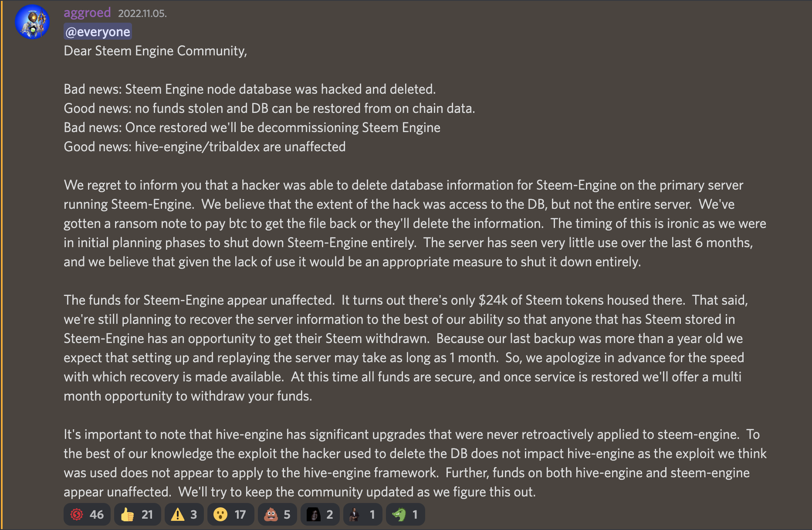The width and height of the screenshot is (812, 530).
Task: Click the line mentioning hive-engine/tribaldex unaffected
Action: [x=204, y=147]
